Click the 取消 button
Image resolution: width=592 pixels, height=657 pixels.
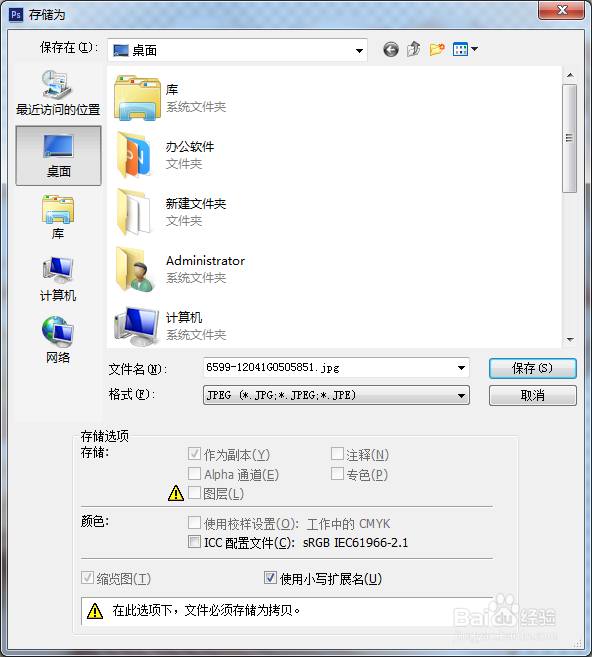[533, 395]
